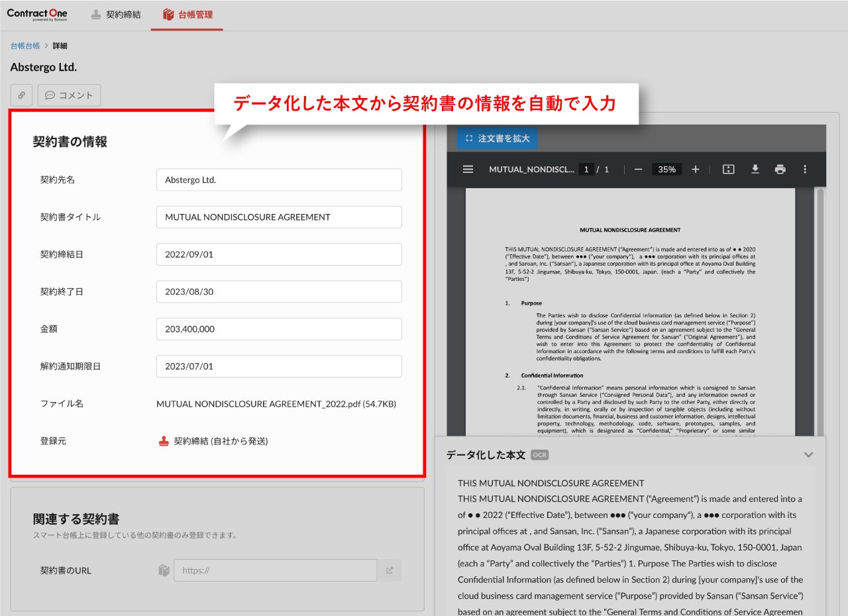
Task: Click the PDF viewer vertical scrollbar
Action: click(x=820, y=311)
